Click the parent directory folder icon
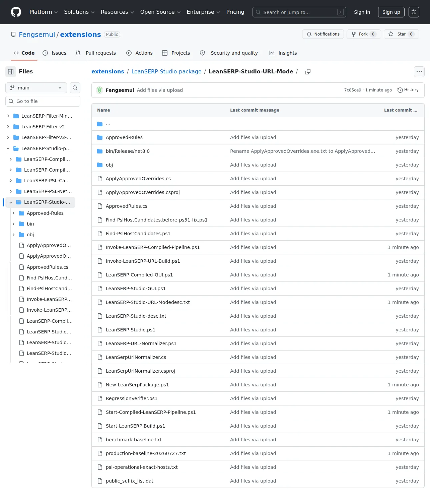 [100, 124]
